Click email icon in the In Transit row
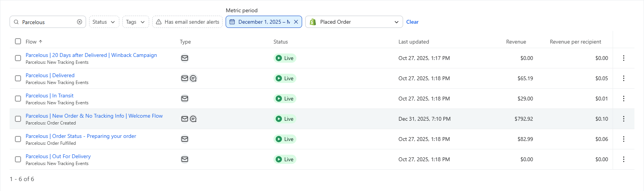Viewport: 644px width, 191px height. click(x=185, y=99)
